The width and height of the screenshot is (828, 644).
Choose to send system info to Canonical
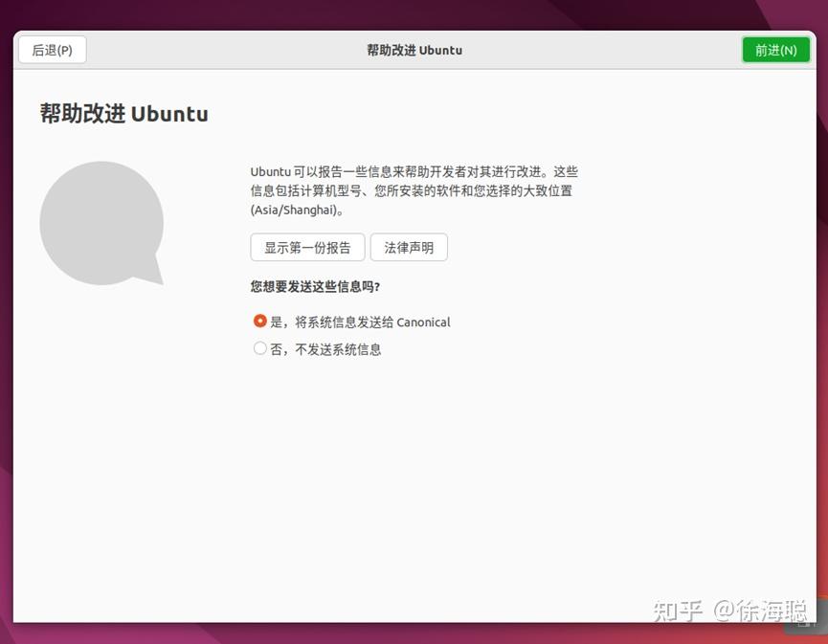pos(354,322)
